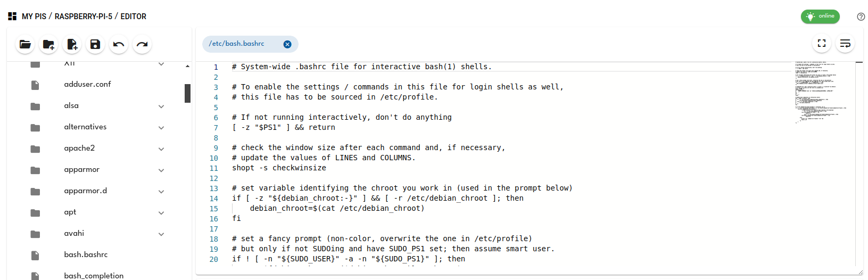
Task: Click RASPBERRY-PI-5 breadcrumb link
Action: click(x=84, y=17)
